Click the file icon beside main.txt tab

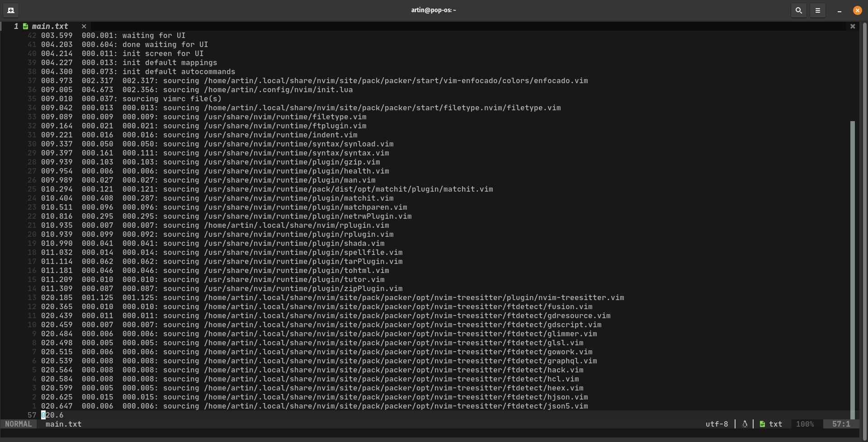[25, 26]
